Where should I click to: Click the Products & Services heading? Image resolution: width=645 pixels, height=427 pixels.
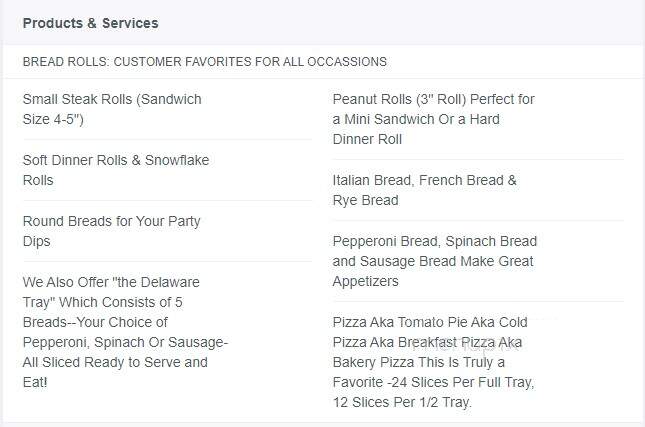(x=90, y=23)
